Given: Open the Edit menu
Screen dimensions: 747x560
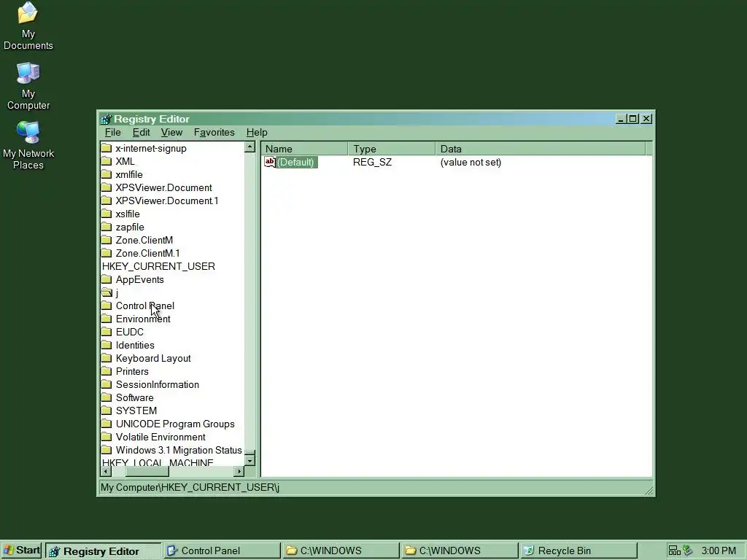Looking at the screenshot, I should tap(141, 133).
